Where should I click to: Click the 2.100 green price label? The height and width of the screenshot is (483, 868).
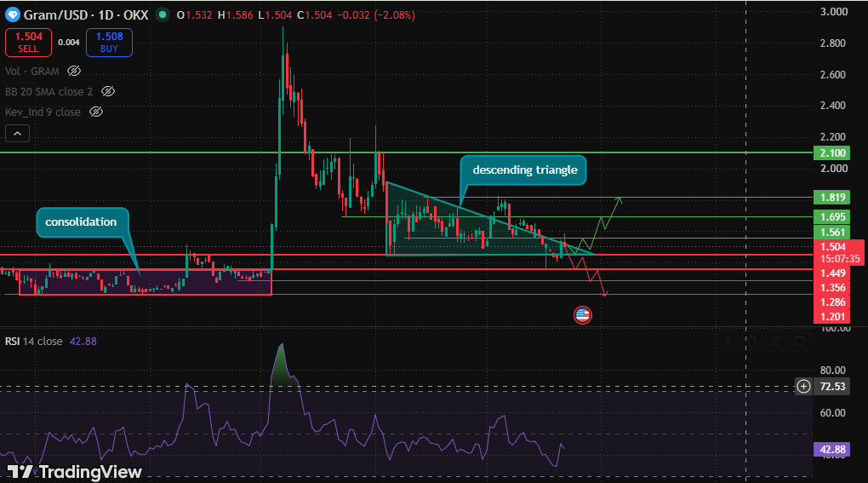point(831,152)
